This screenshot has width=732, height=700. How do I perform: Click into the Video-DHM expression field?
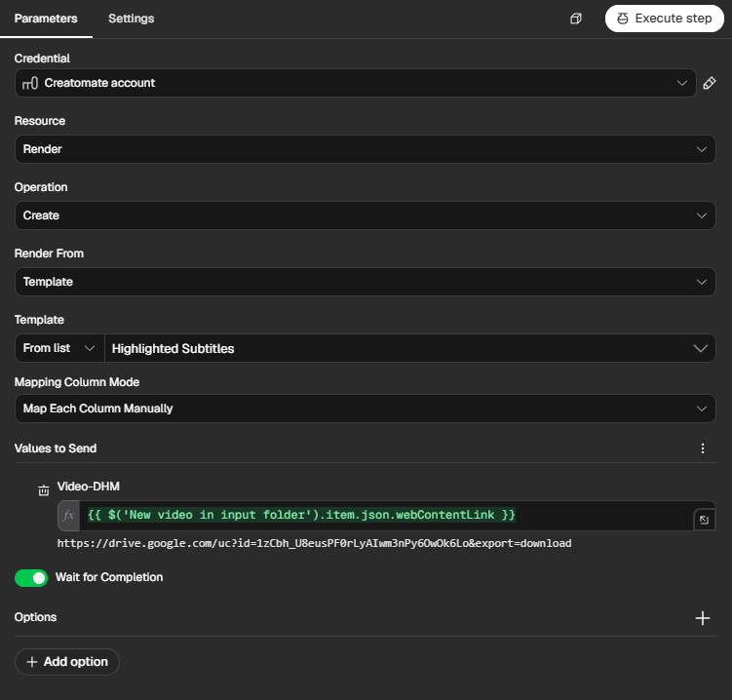[x=386, y=516]
